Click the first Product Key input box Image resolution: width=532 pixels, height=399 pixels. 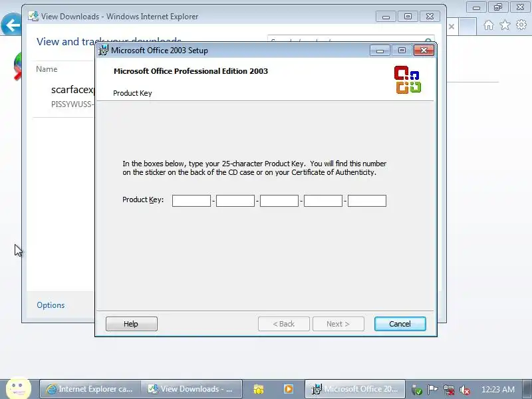tap(192, 201)
